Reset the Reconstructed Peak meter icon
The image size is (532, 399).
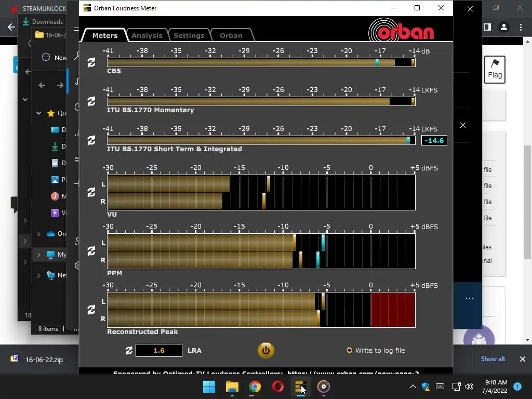[91, 310]
